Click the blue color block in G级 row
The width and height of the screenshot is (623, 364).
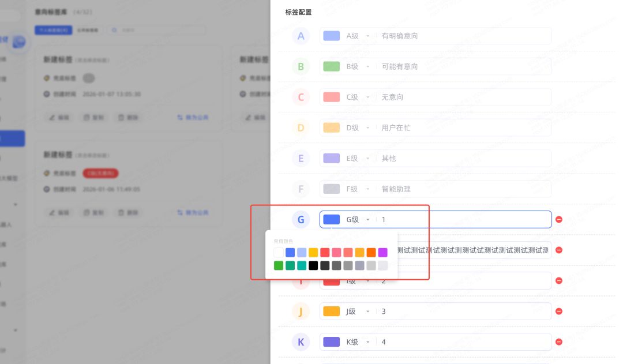(331, 219)
